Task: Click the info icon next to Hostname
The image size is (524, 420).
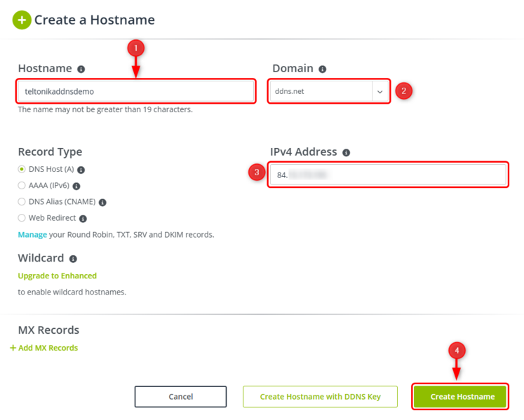Action: 81,69
